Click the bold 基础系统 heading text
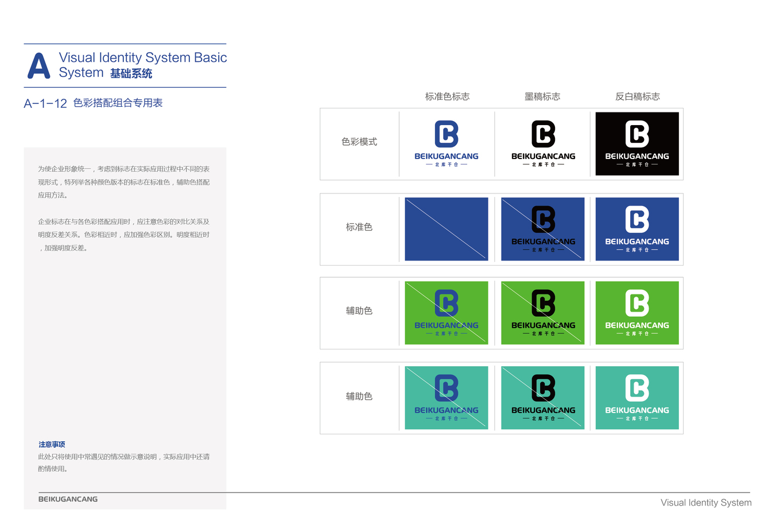 pyautogui.click(x=131, y=73)
